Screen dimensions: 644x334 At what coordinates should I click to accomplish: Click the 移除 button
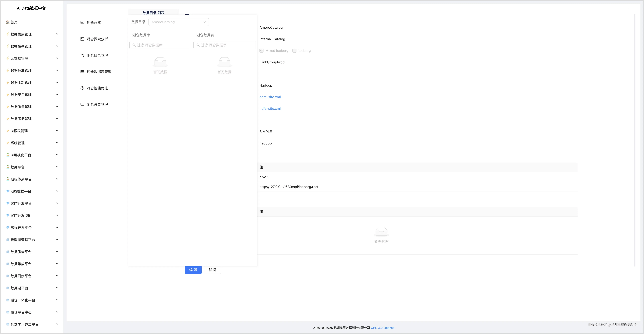[213, 270]
